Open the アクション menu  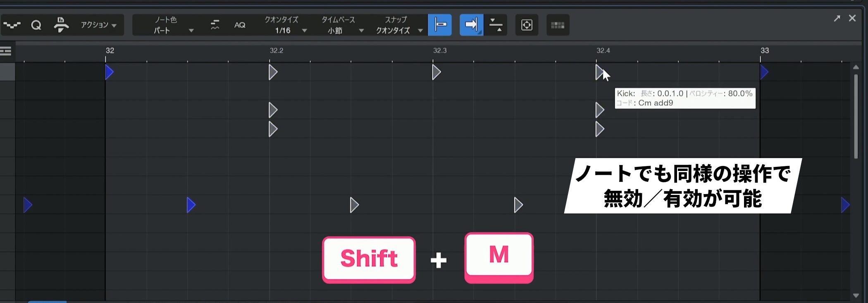(98, 25)
